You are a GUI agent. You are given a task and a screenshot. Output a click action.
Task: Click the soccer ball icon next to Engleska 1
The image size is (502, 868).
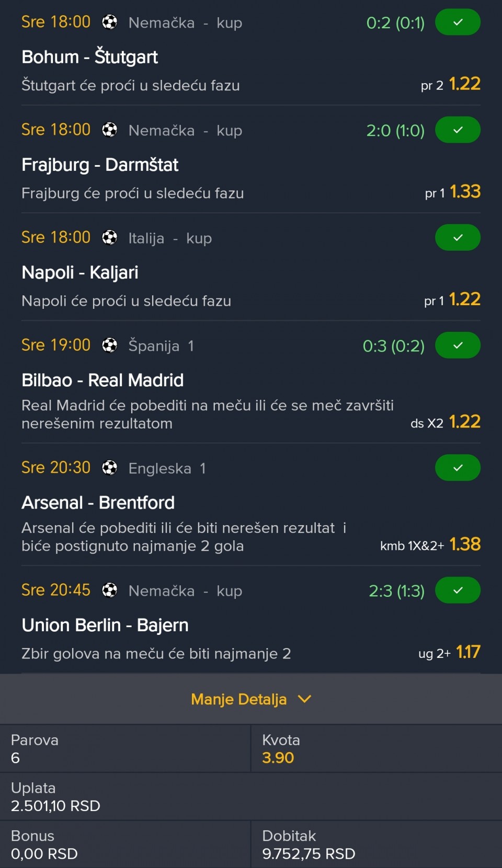click(x=110, y=468)
